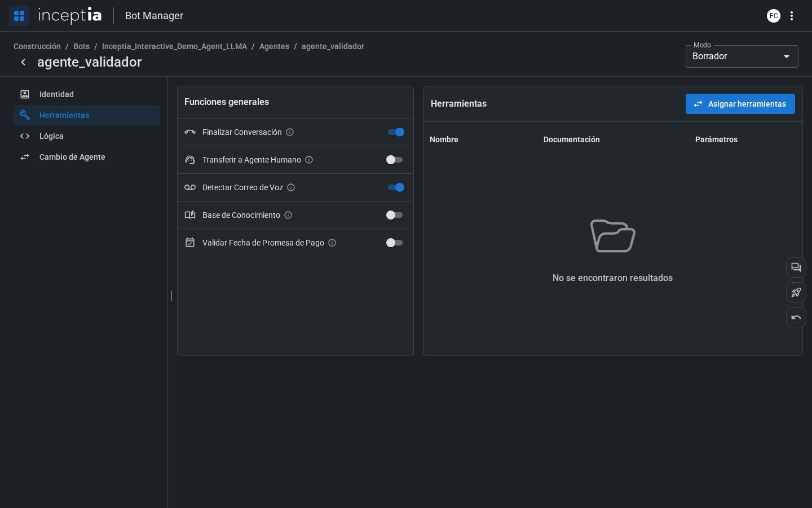The image size is (812, 508).
Task: Click the Asignar herramientas button
Action: point(740,104)
